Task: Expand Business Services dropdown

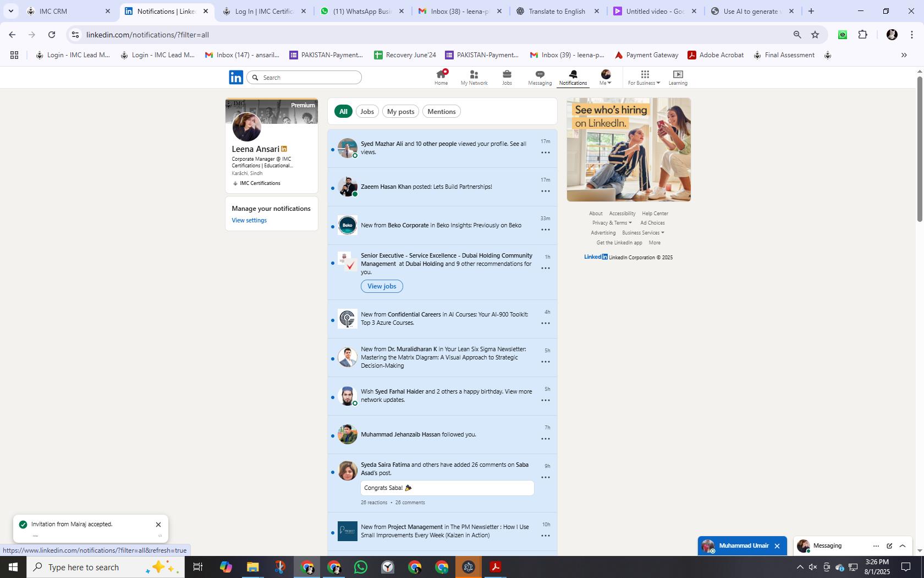Action: (643, 233)
